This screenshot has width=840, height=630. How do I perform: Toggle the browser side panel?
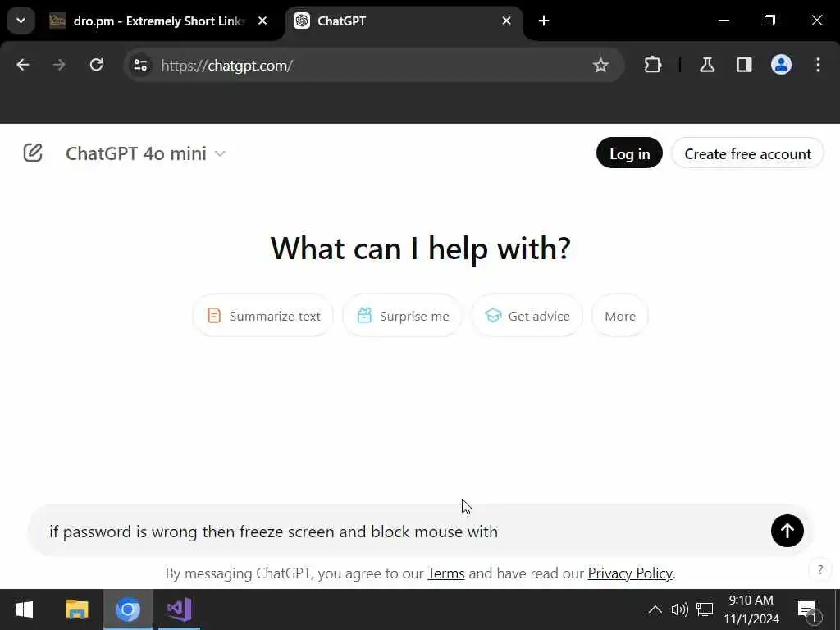pyautogui.click(x=744, y=65)
